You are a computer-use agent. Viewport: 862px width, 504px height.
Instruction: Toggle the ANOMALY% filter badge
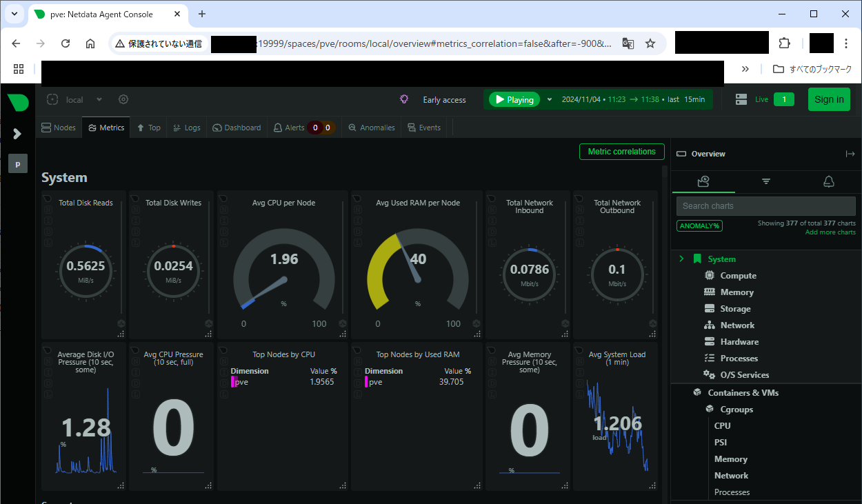699,226
